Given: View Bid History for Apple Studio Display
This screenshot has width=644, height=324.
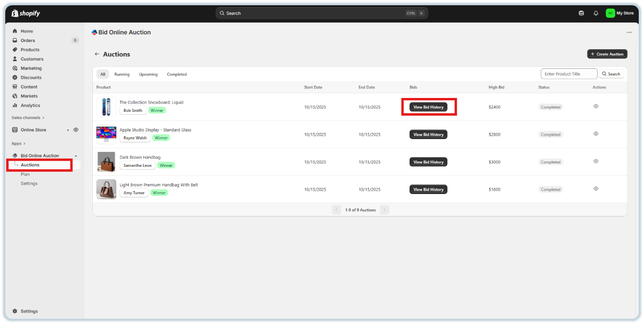Looking at the screenshot, I should pyautogui.click(x=428, y=135).
